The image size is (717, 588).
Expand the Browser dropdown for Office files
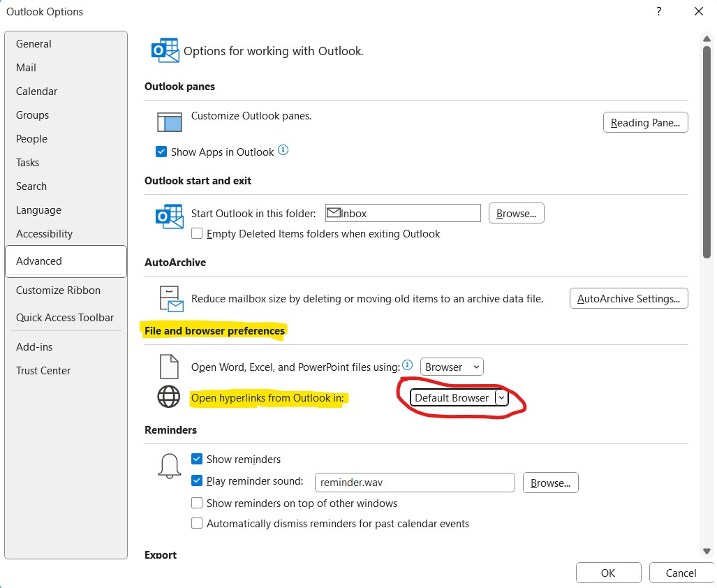click(x=452, y=367)
